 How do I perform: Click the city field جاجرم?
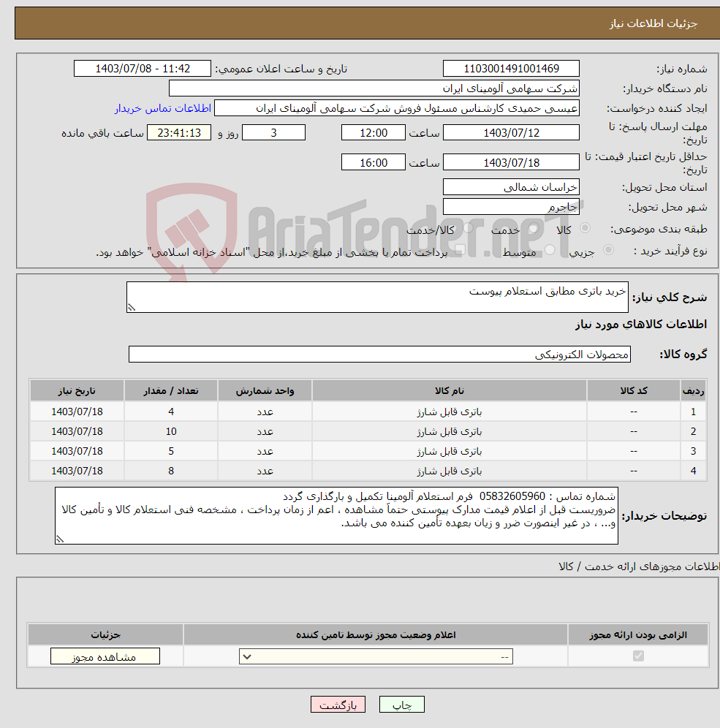[x=511, y=207]
